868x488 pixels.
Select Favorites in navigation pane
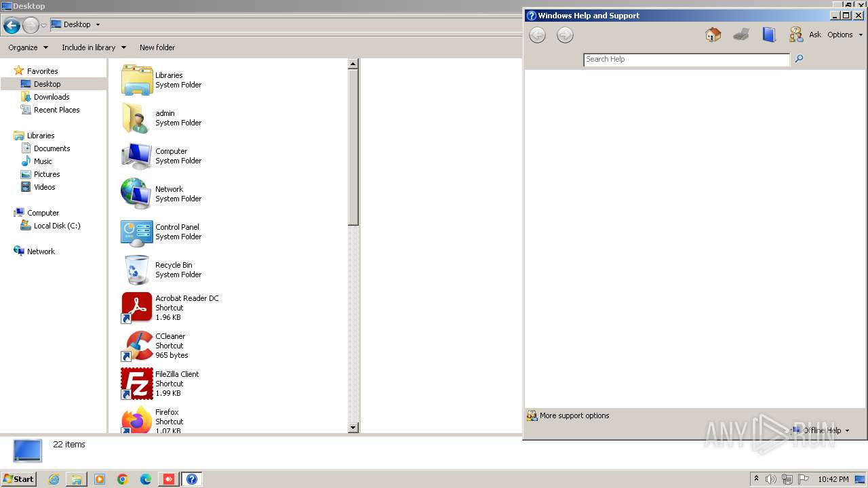pos(42,71)
